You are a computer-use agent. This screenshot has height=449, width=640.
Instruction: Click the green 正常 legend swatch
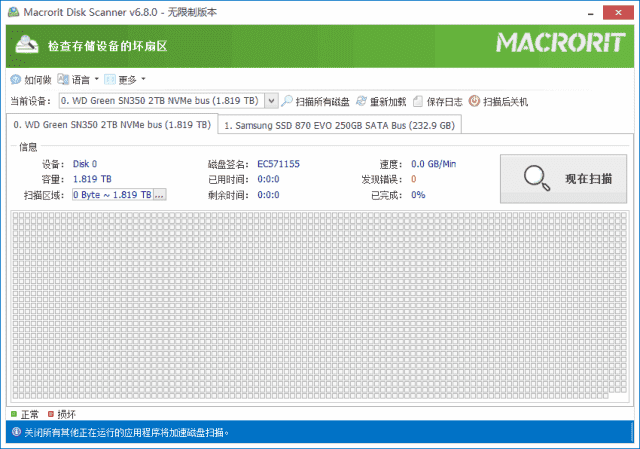tap(14, 414)
